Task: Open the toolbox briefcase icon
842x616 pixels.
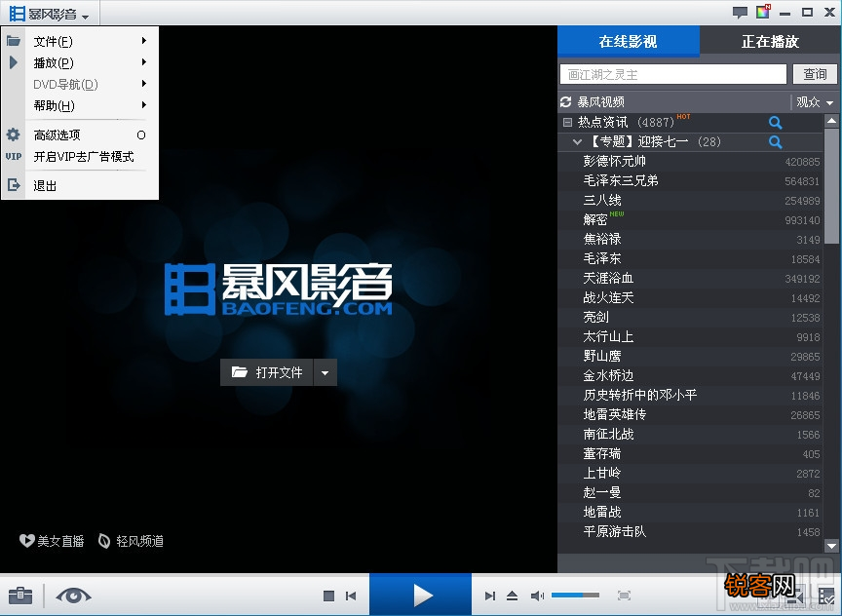Action: pos(20,596)
